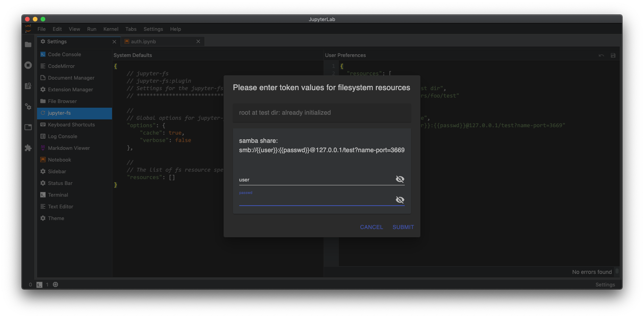Click the terminal count icon in status bar

coord(39,285)
